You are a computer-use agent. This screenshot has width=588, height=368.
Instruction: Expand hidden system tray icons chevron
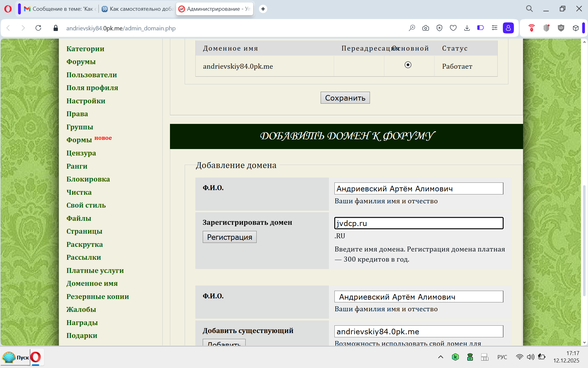pyautogui.click(x=440, y=357)
